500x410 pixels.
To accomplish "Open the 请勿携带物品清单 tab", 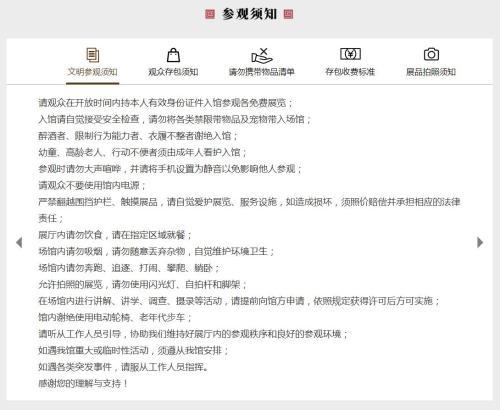I will coord(262,72).
